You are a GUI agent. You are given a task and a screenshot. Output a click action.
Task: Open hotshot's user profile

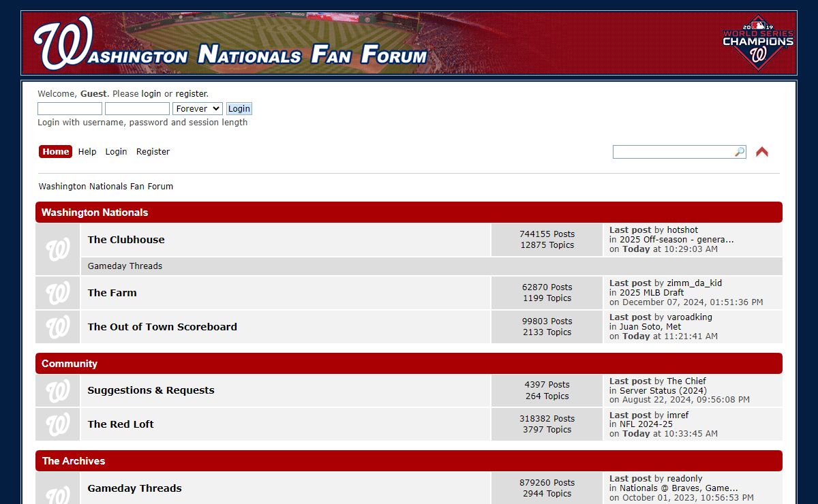[682, 230]
